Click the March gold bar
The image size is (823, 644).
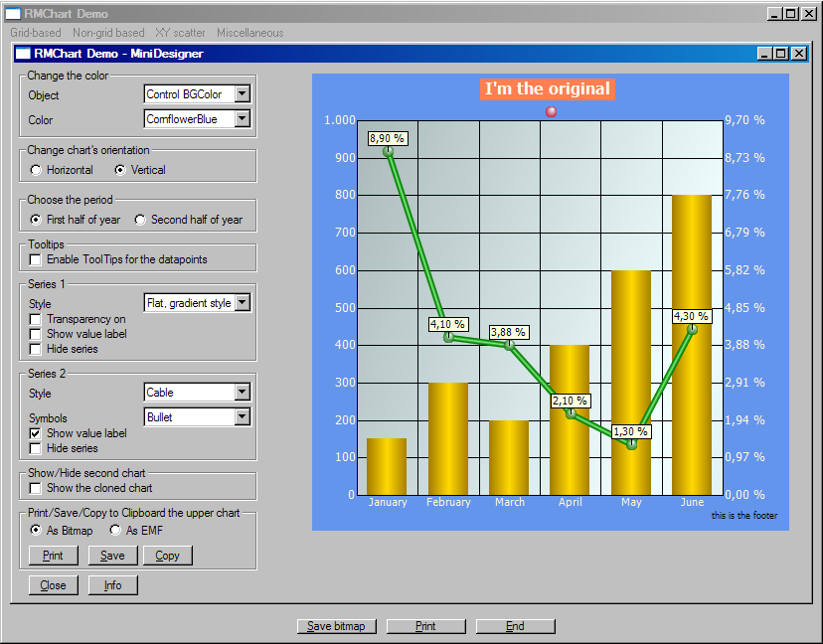click(x=509, y=458)
